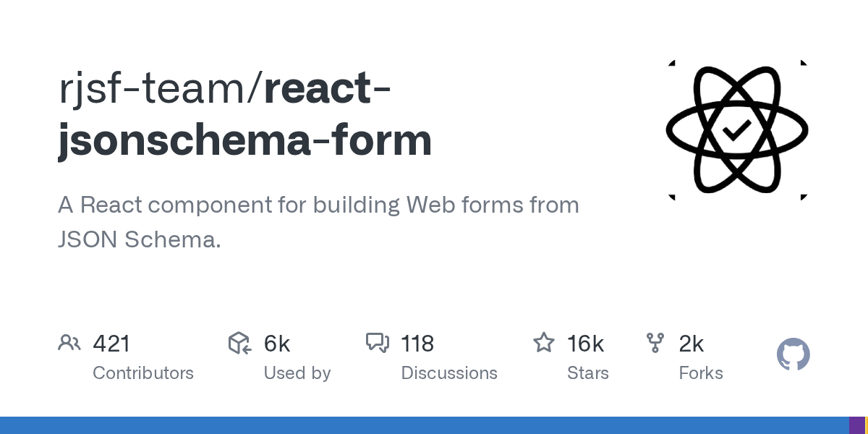Click the 2k forks count
868x434 pixels.
(x=692, y=343)
